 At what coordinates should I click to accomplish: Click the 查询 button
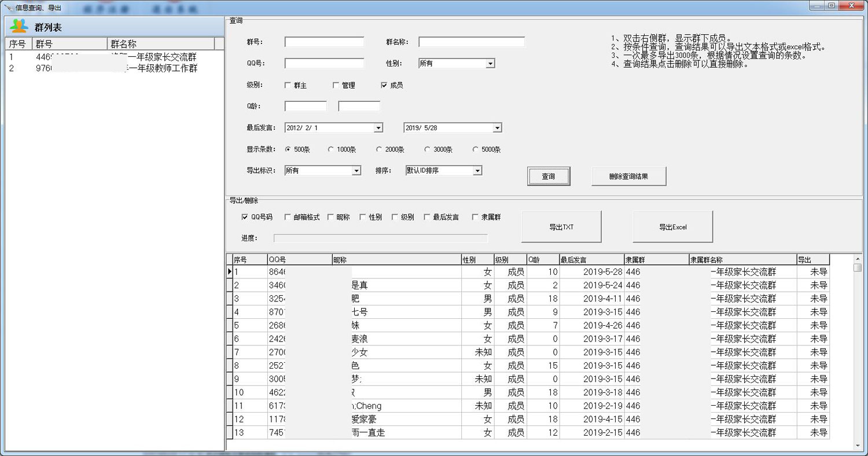click(x=549, y=176)
